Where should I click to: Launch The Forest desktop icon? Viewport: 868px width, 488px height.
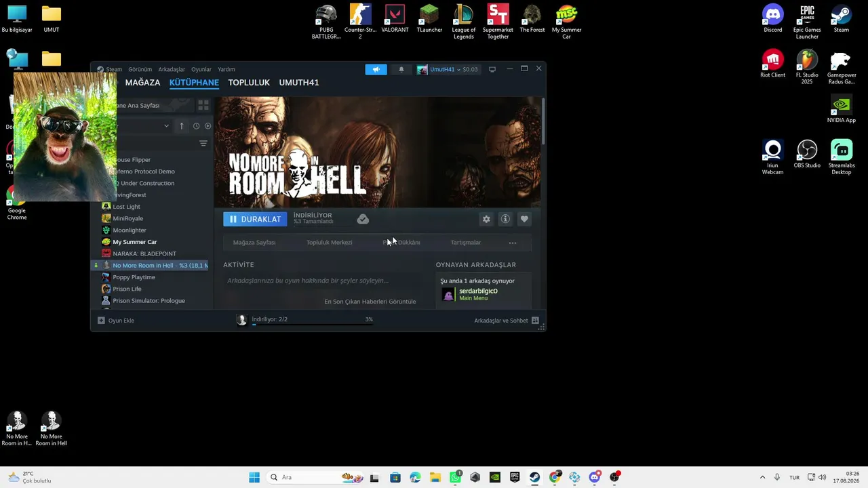point(532,18)
